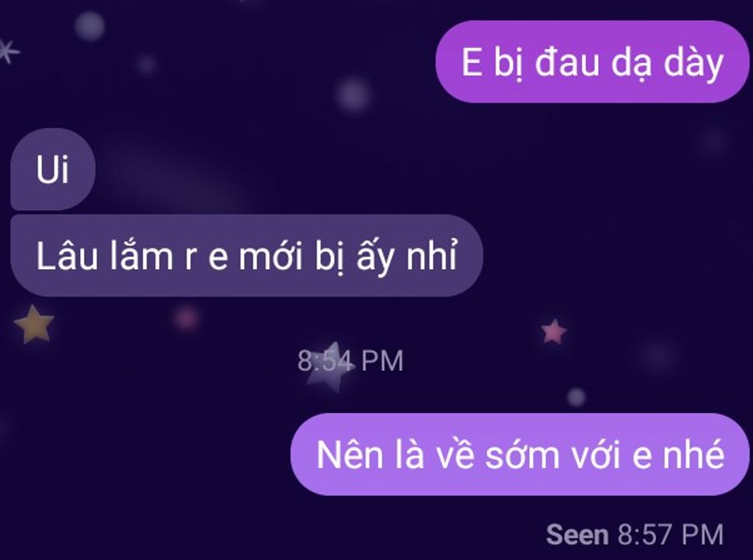Tap the 8:54 PM timestamp

pos(350,361)
